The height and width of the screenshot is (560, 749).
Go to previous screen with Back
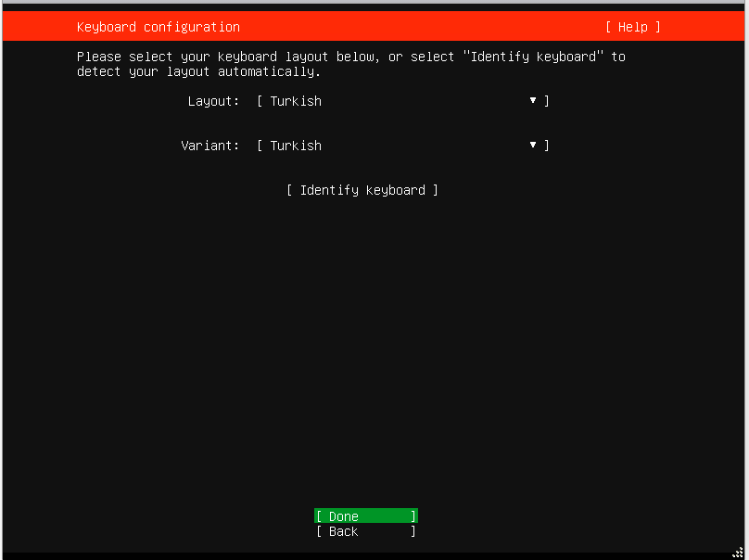[365, 531]
